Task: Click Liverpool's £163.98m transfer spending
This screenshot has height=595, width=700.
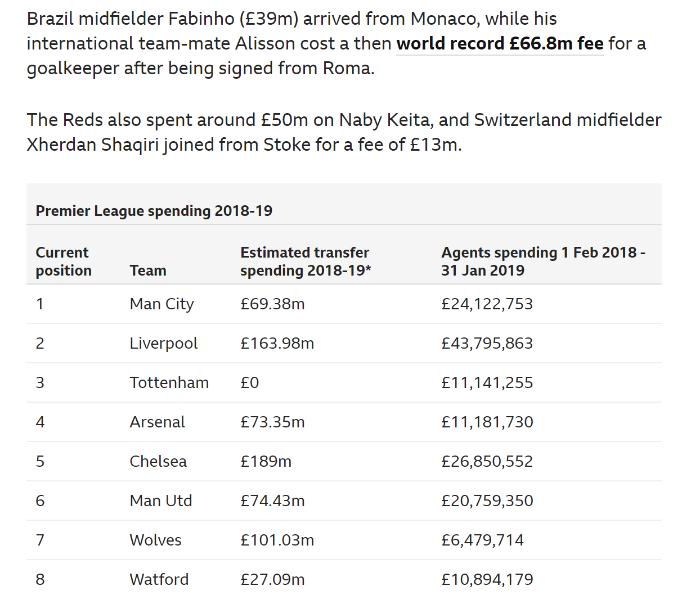Action: pos(277,343)
